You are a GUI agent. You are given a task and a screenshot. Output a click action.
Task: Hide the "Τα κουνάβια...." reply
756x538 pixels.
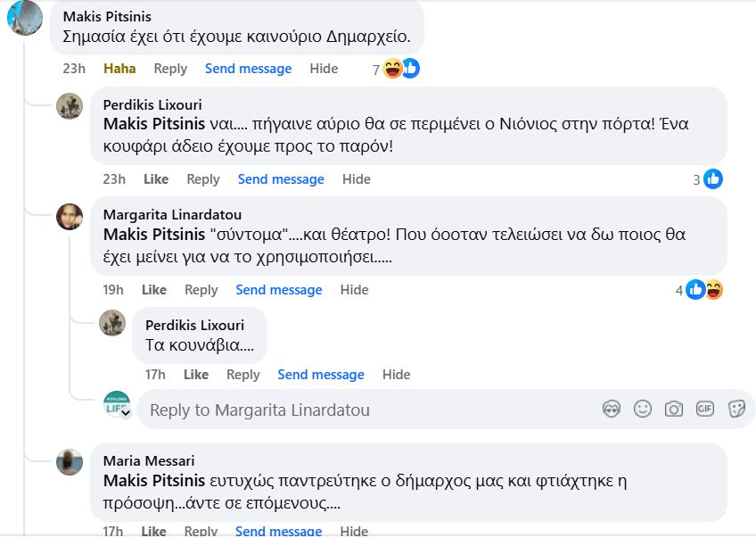(x=397, y=375)
